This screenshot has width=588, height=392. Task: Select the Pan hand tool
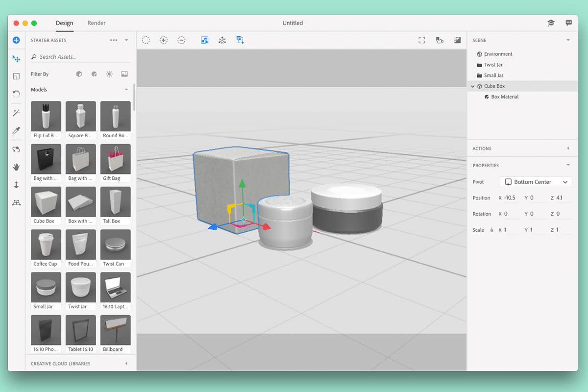click(x=16, y=167)
